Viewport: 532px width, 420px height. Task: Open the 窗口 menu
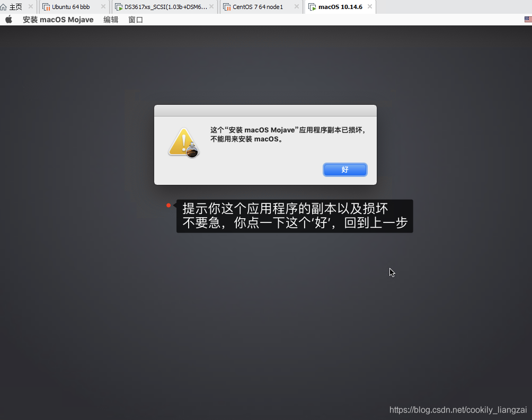point(135,20)
